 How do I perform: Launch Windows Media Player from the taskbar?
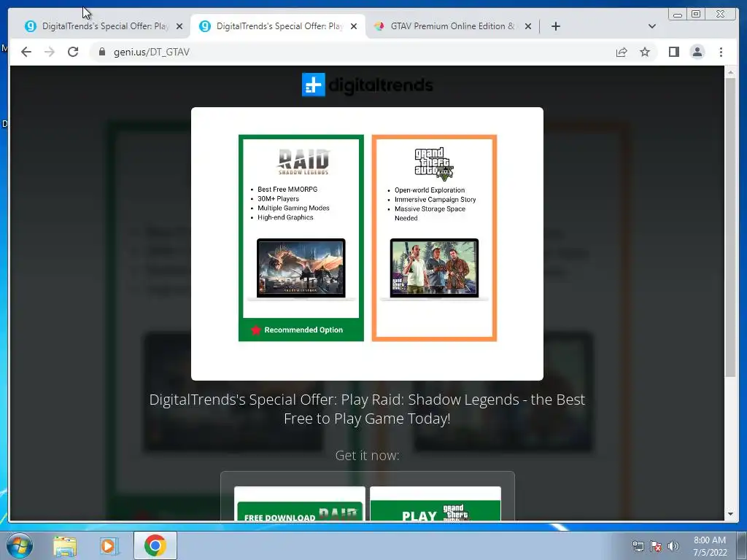109,545
